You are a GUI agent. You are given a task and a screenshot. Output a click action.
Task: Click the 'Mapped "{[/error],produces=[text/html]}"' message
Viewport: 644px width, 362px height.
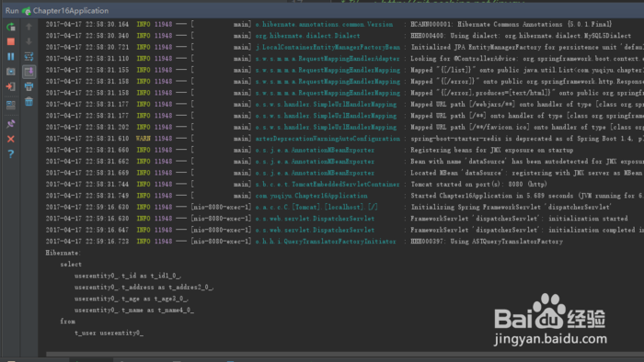[x=527, y=93]
